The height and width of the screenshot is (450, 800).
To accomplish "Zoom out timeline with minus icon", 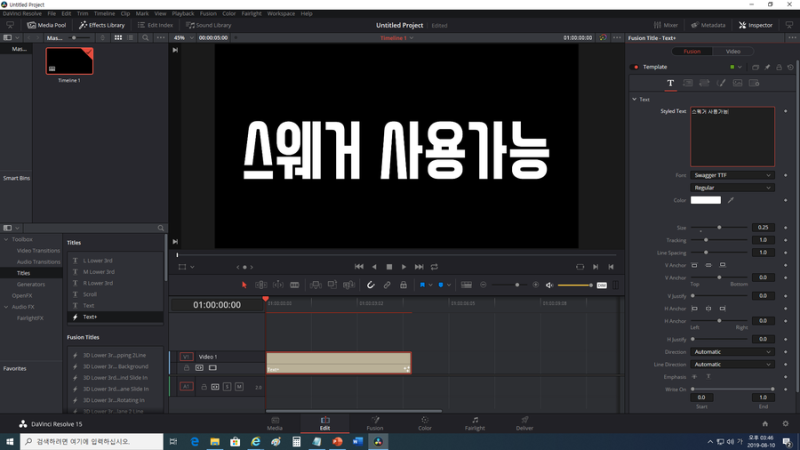I will tap(483, 285).
